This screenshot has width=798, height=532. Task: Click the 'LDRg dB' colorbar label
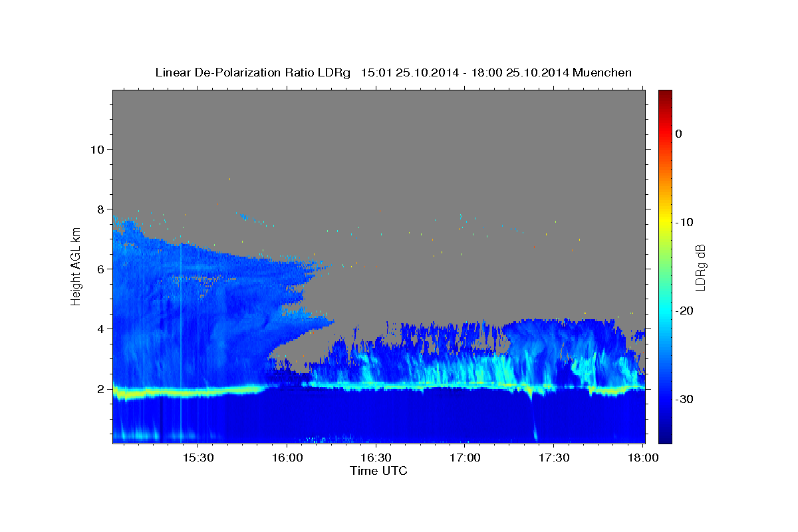click(x=700, y=267)
